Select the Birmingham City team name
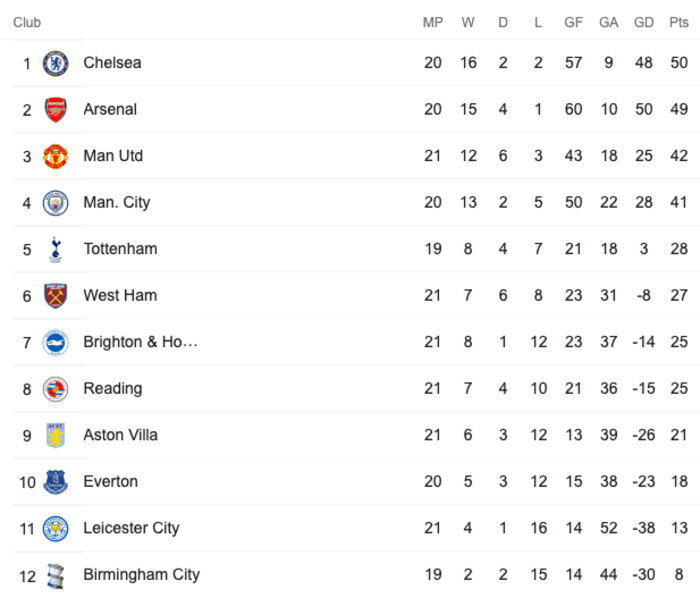The image size is (700, 606). (x=142, y=574)
